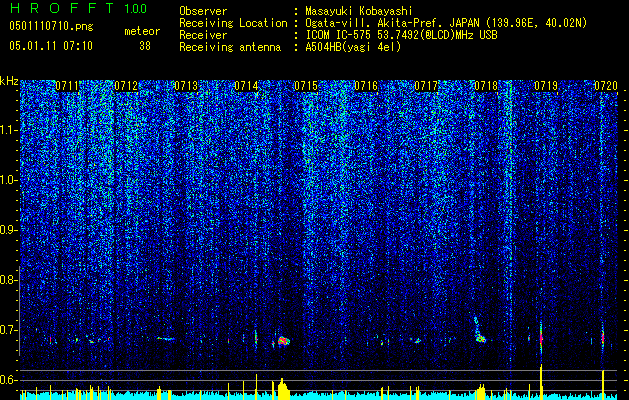The width and height of the screenshot is (629, 400).
Task: Click the observer name Masayuki Kobayashi
Action: [x=359, y=11]
